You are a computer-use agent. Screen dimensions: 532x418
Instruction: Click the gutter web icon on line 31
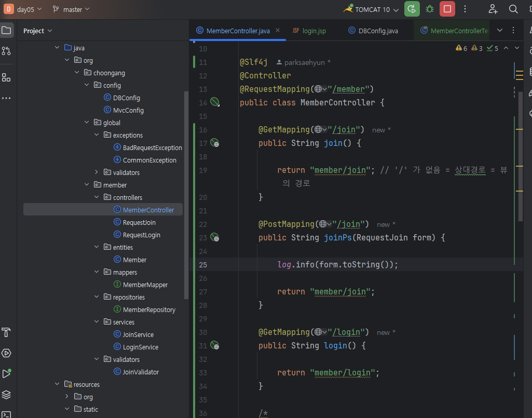pyautogui.click(x=215, y=346)
